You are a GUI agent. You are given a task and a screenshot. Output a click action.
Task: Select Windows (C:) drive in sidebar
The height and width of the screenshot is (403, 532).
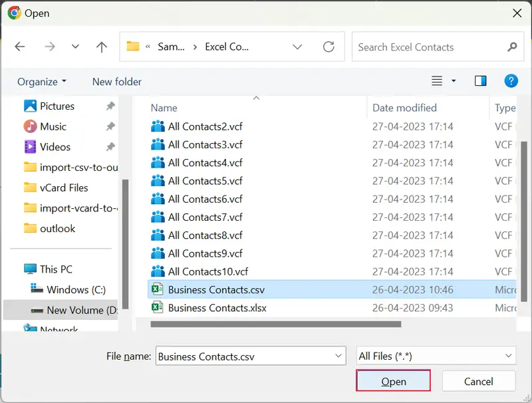(x=76, y=289)
